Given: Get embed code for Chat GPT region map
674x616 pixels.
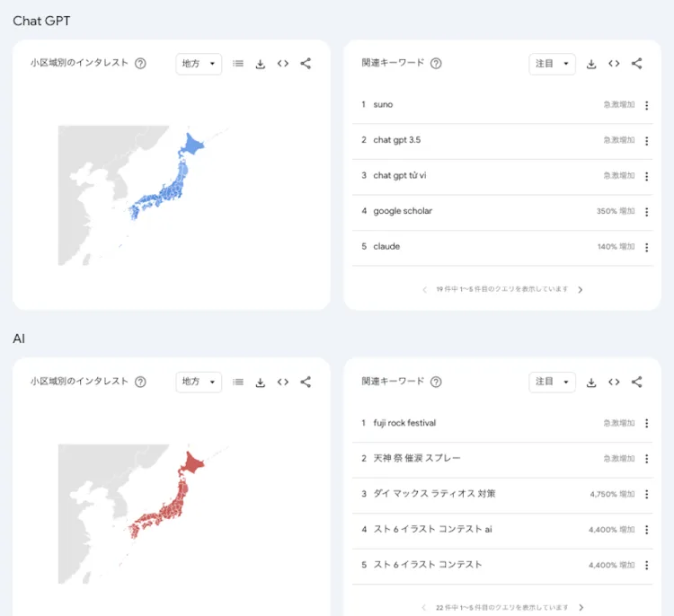Looking at the screenshot, I should coord(283,64).
